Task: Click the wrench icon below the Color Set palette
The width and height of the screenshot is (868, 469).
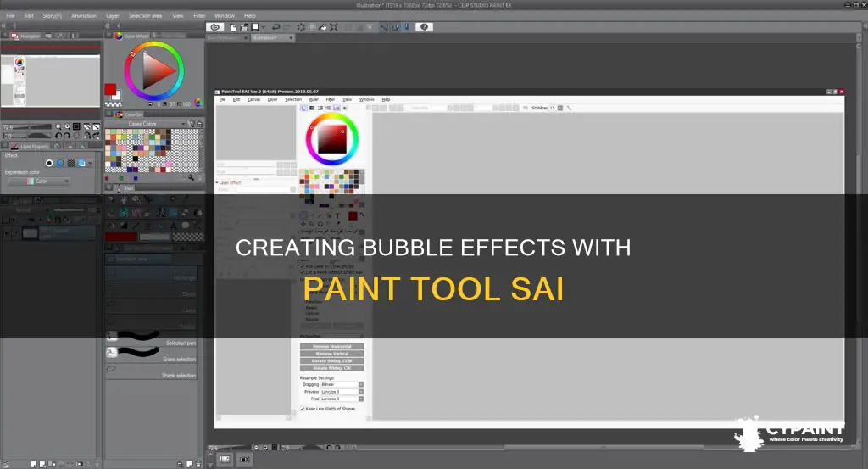Action: point(191,178)
